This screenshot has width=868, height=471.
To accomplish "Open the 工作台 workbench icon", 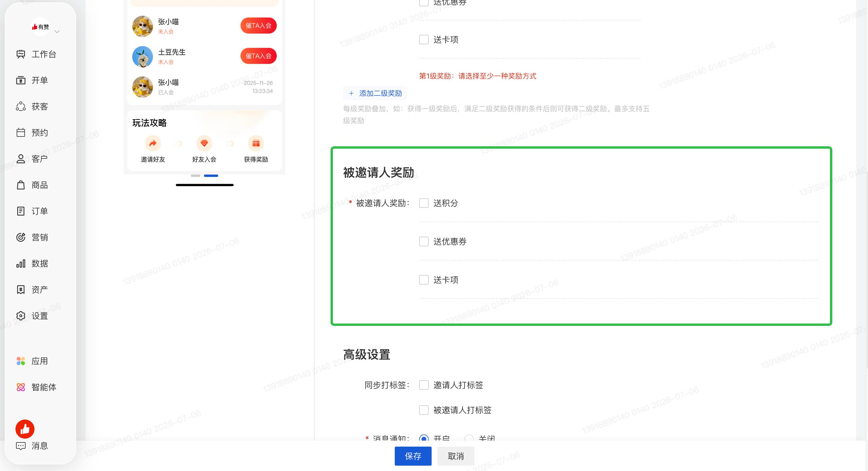I will click(x=21, y=54).
